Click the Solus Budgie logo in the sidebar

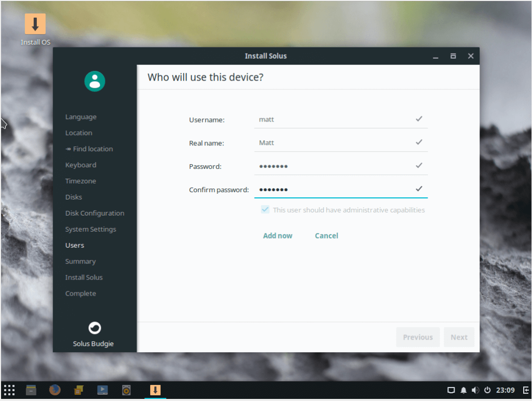click(95, 328)
